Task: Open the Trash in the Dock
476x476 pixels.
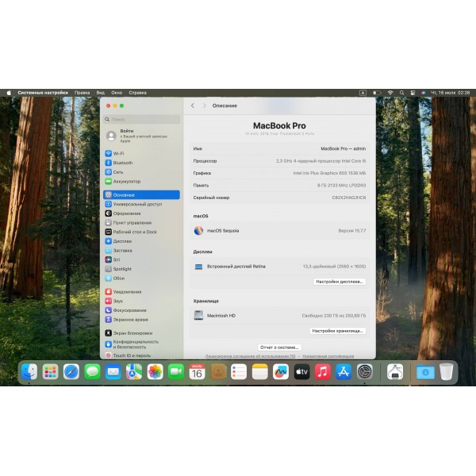Action: click(446, 371)
